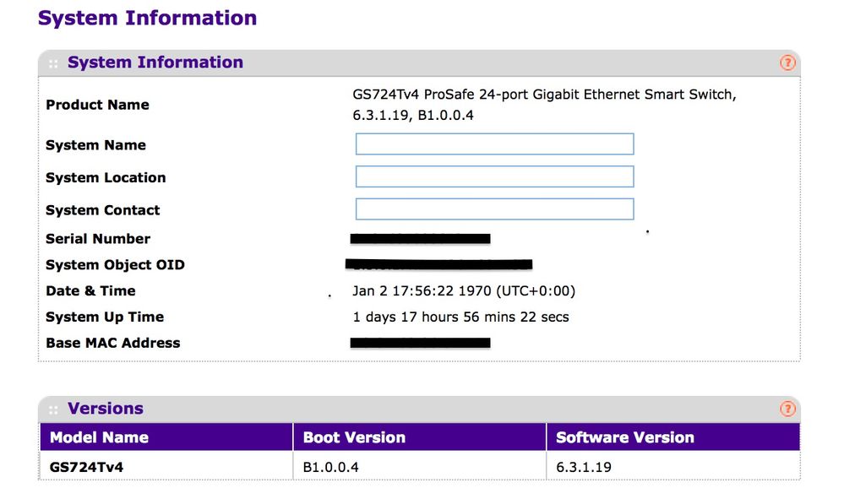Select the B1.0.0.4 boot version cell
The width and height of the screenshot is (844, 504).
pos(419,466)
